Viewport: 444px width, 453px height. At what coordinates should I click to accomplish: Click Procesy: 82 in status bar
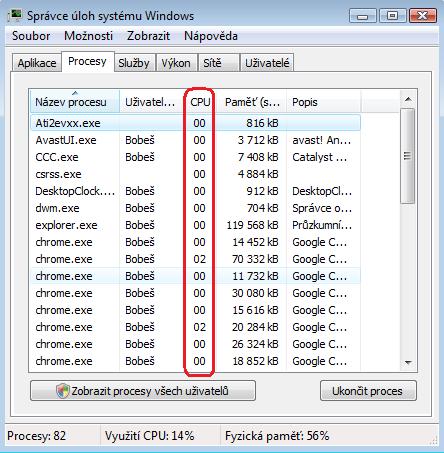pos(37,436)
